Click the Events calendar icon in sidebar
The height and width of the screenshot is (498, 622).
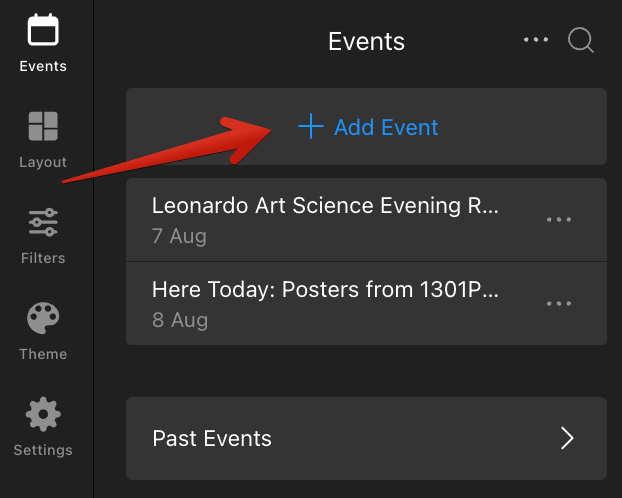[43, 30]
